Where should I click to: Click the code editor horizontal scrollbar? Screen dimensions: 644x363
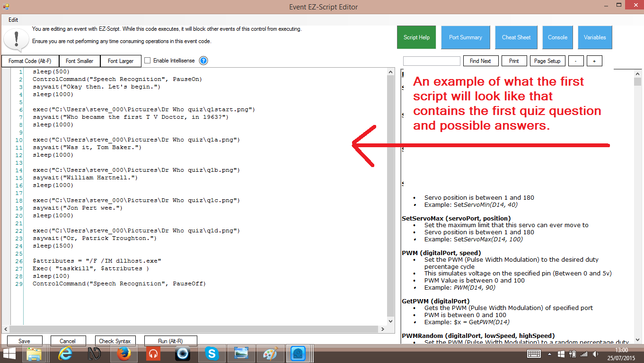[195, 328]
